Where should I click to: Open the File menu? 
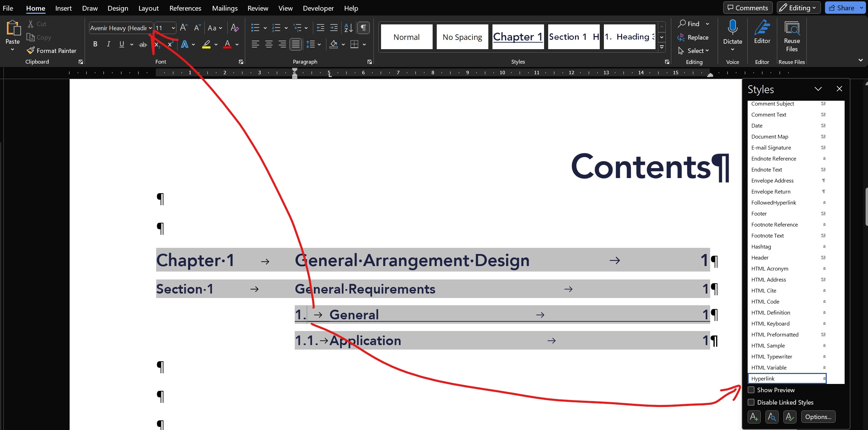pos(8,8)
